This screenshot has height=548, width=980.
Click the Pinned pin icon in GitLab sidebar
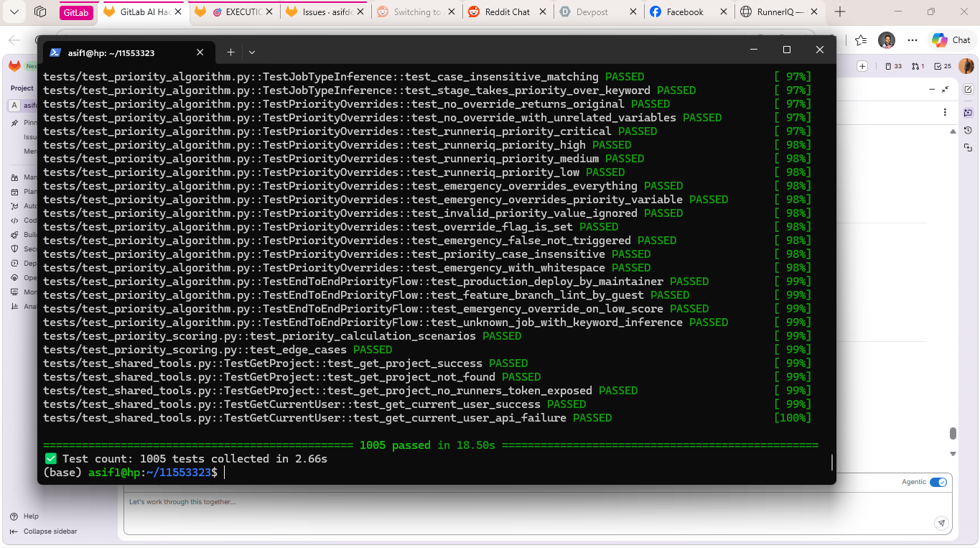pos(15,123)
